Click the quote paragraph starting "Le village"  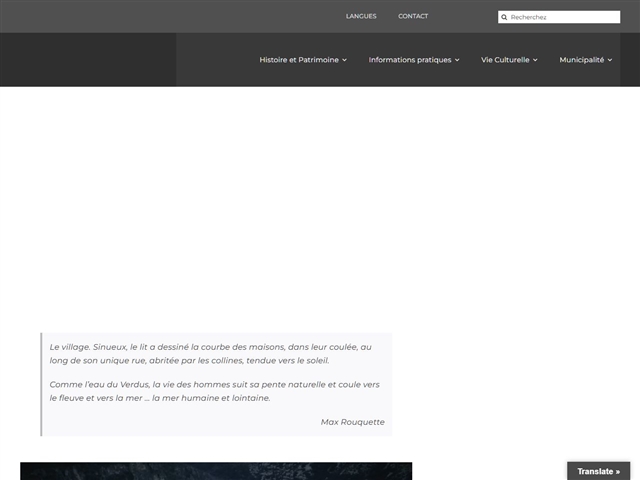click(210, 353)
